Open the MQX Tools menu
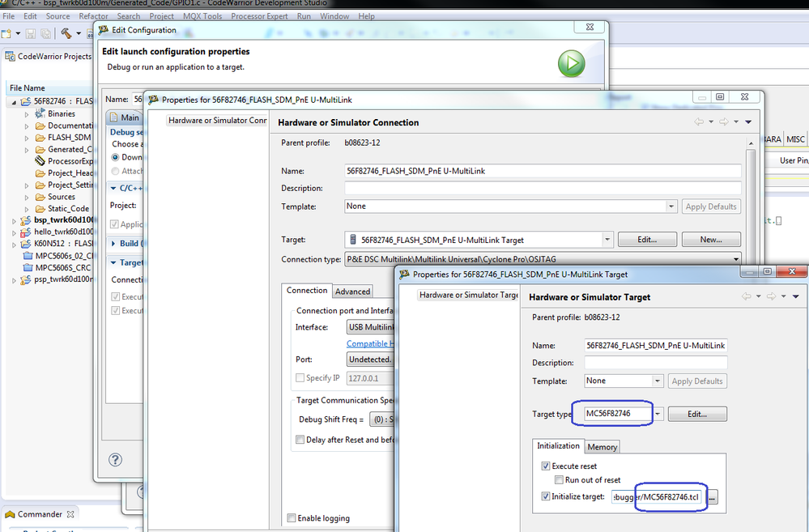The height and width of the screenshot is (532, 809). tap(202, 16)
